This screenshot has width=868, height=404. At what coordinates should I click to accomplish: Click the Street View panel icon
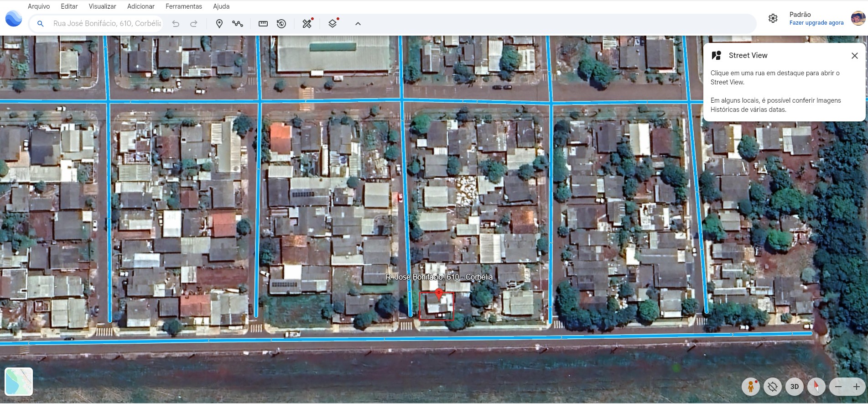[717, 56]
